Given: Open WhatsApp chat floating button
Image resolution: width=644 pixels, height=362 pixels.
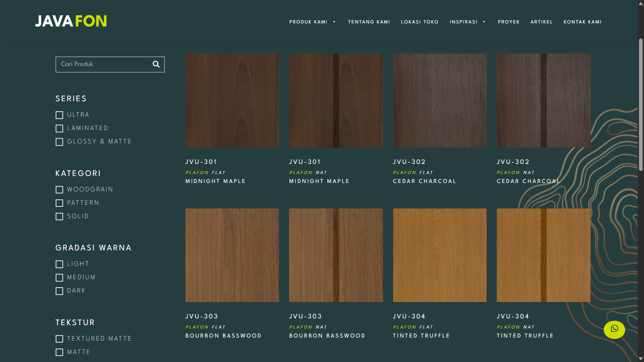Looking at the screenshot, I should (614, 329).
